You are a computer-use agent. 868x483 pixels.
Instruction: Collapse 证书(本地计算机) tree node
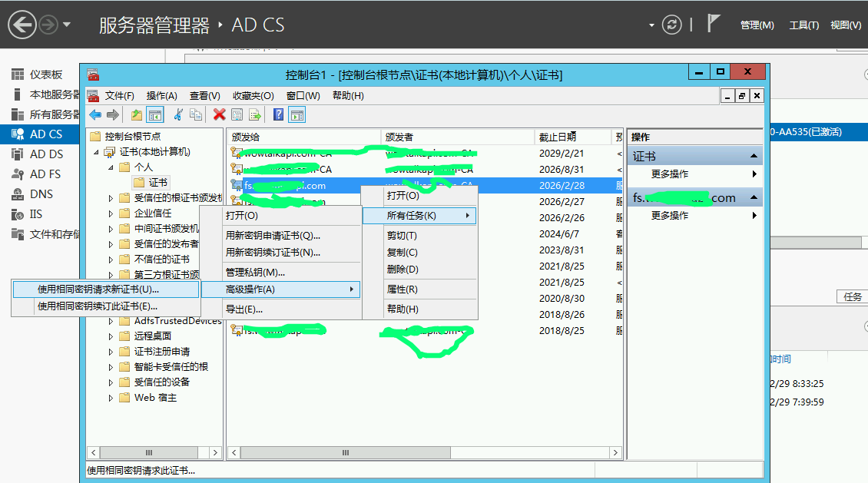point(96,151)
